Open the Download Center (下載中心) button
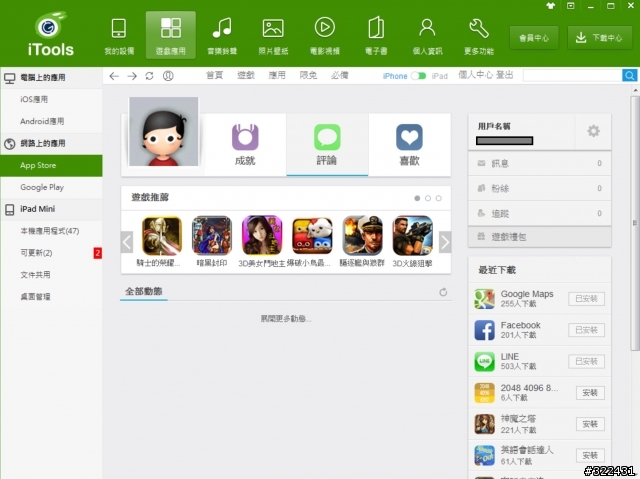Image resolution: width=640 pixels, height=479 pixels. click(x=600, y=38)
